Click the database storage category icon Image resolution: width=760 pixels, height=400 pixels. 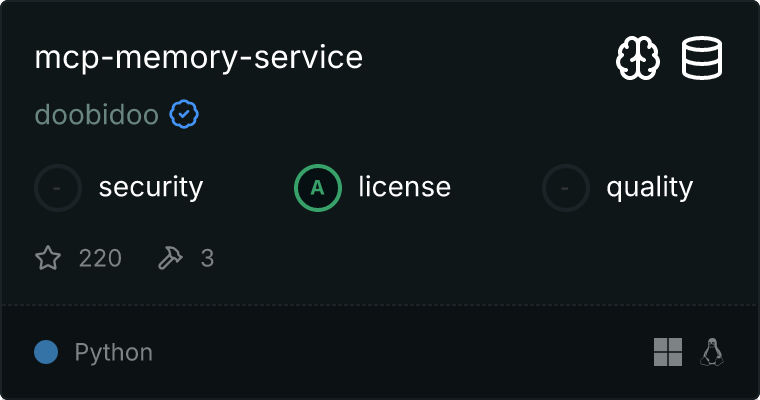click(703, 60)
